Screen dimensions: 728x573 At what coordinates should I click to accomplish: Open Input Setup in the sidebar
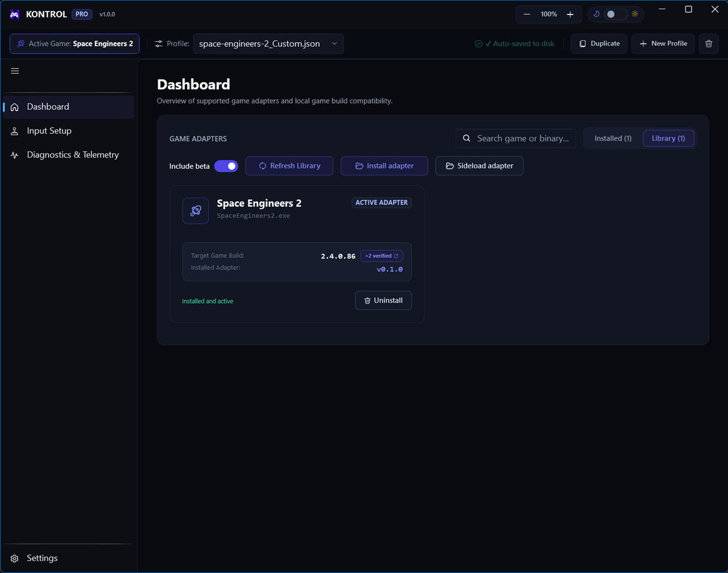69,131
